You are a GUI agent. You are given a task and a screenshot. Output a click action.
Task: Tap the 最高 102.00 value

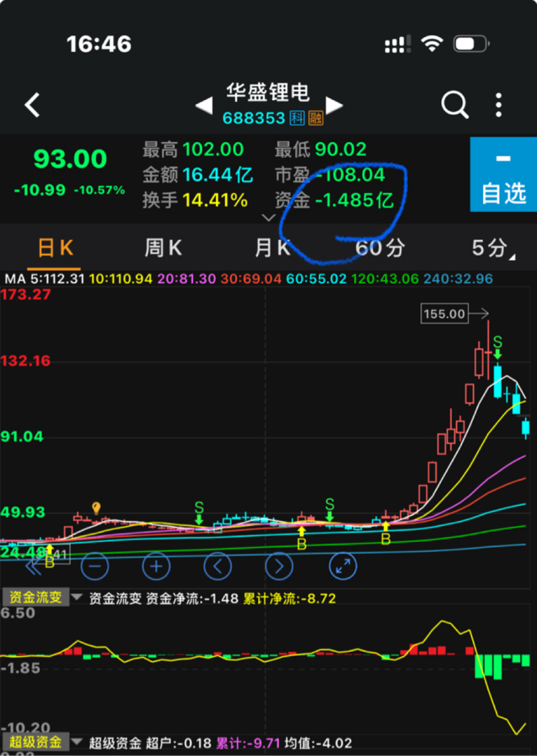point(213,150)
